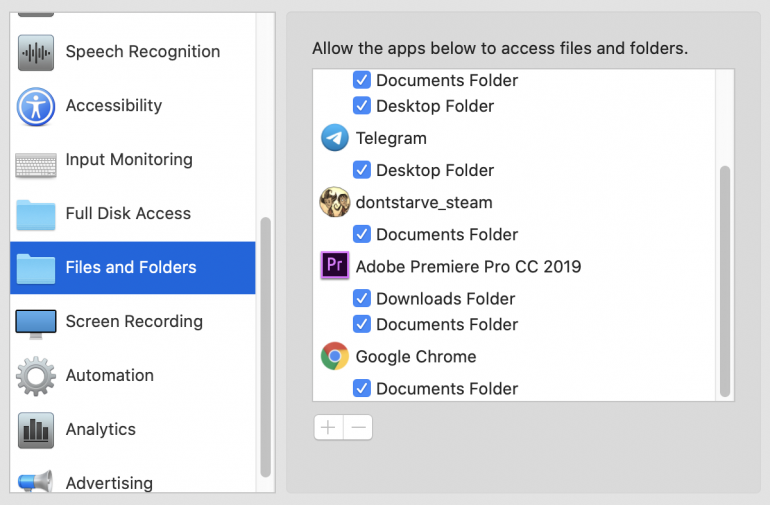
Task: Click the dontstarve_steam app icon
Action: (x=335, y=202)
